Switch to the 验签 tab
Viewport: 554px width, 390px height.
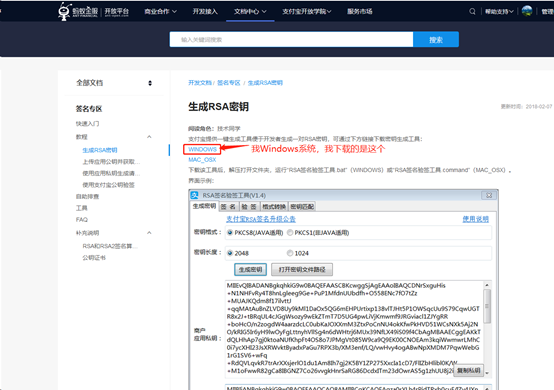[249, 207]
